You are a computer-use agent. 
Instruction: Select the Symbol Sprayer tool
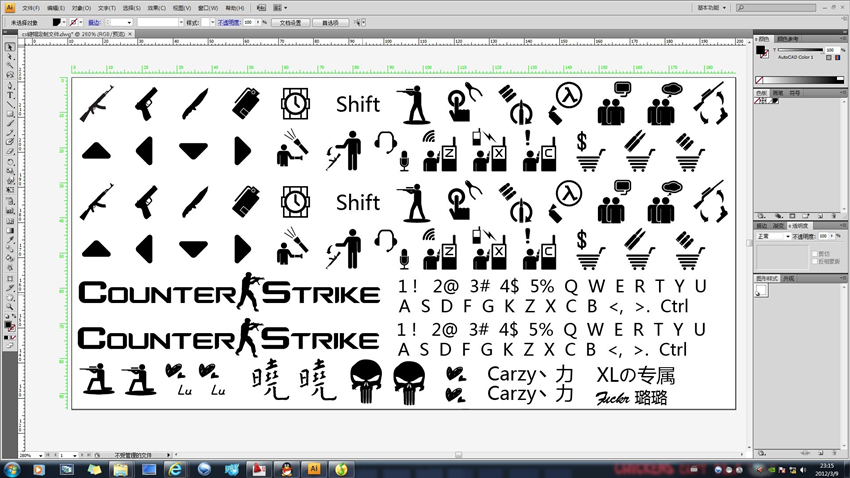(x=10, y=201)
